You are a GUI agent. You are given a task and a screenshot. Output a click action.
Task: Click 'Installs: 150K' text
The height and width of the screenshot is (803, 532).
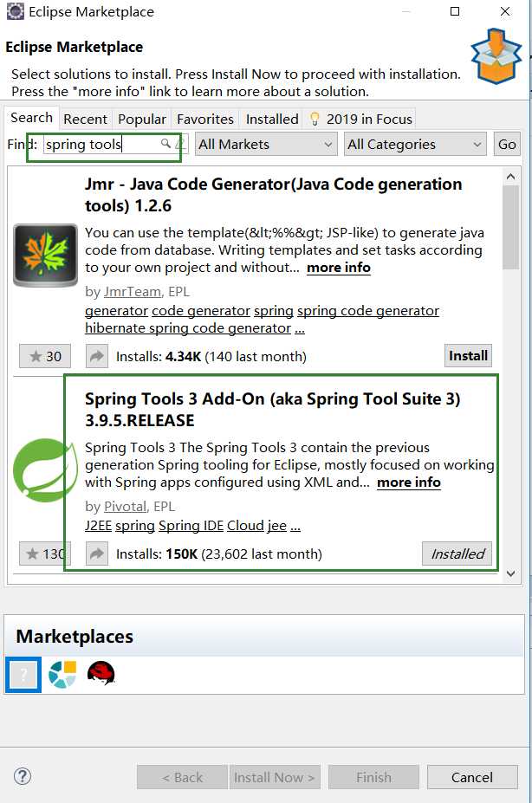157,554
